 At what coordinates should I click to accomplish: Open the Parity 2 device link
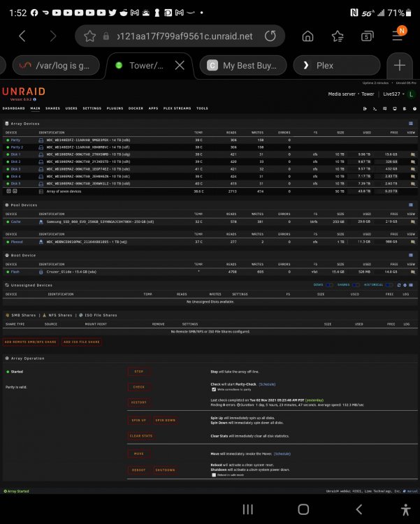(x=17, y=147)
